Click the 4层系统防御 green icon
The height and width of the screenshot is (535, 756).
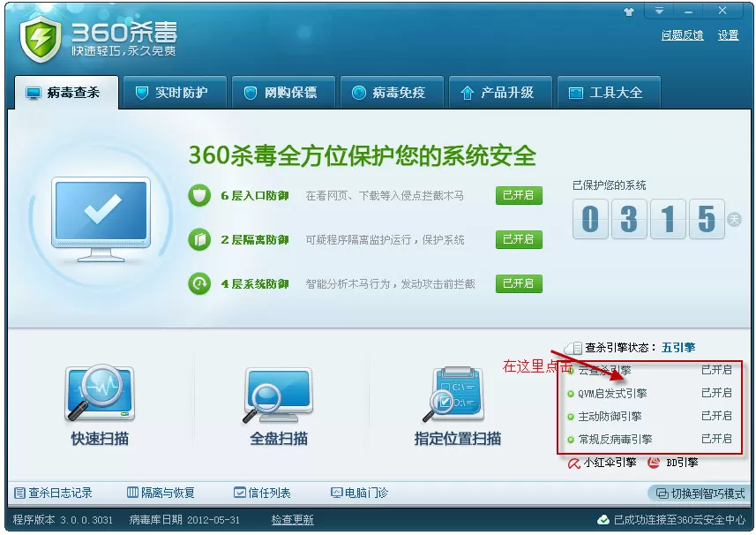(x=199, y=283)
